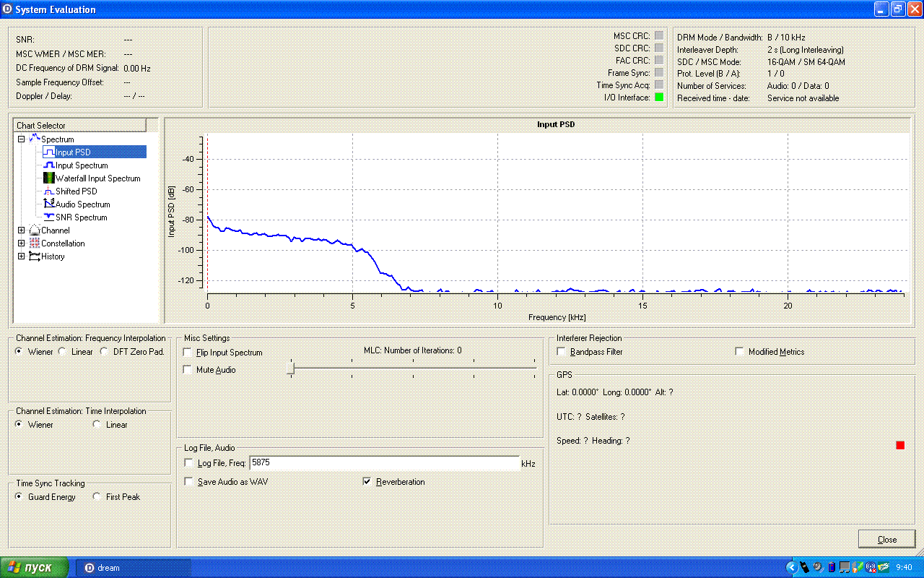924x578 pixels.
Task: Click the Channel group icon
Action: click(x=34, y=230)
